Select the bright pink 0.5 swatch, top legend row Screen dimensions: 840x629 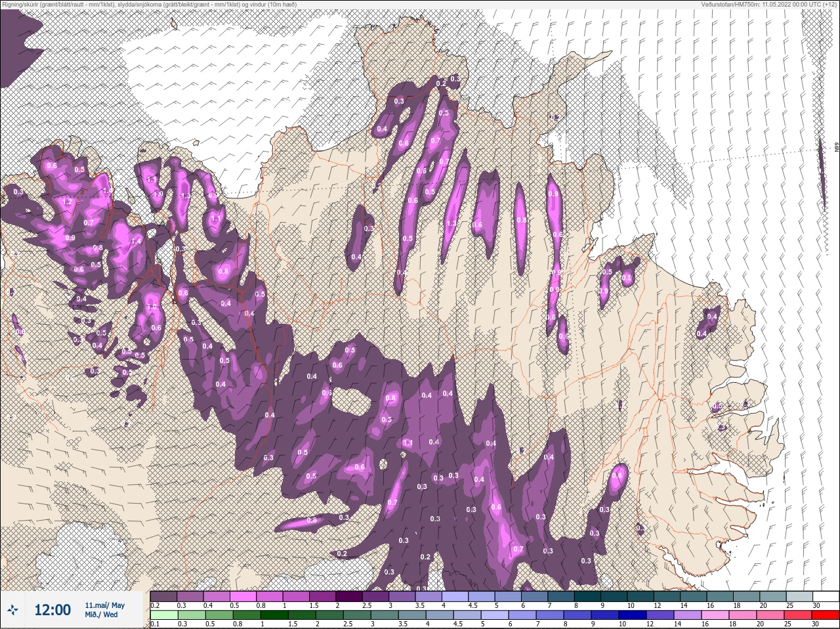(x=243, y=596)
